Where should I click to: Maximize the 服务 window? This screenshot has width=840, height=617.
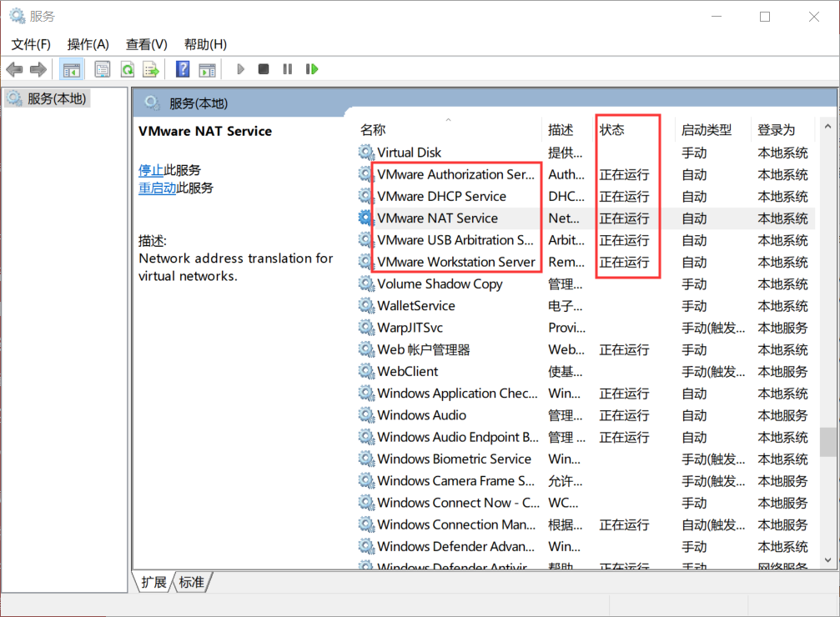(x=765, y=17)
